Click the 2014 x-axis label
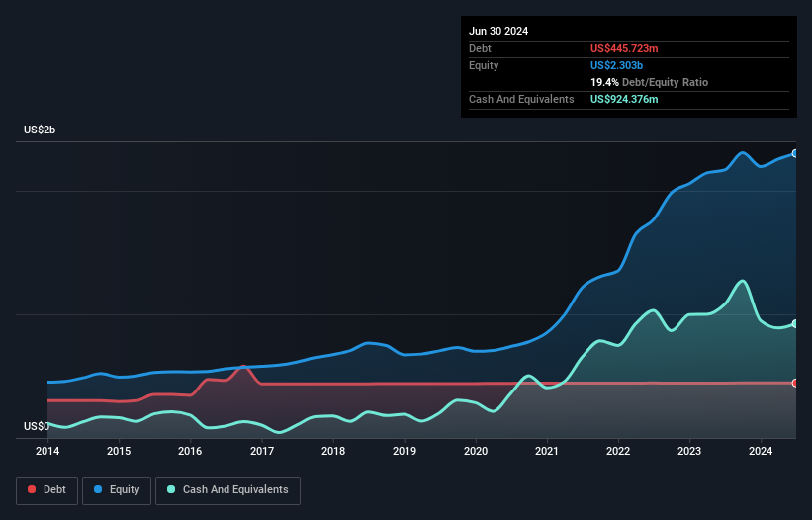This screenshot has height=520, width=812. (x=47, y=451)
